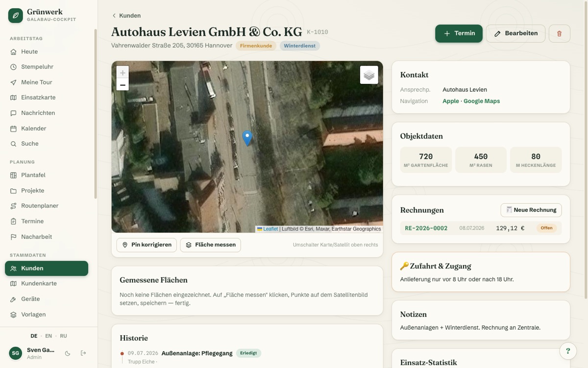Click the Firmenkunde tag
This screenshot has height=368, width=588.
tap(256, 46)
